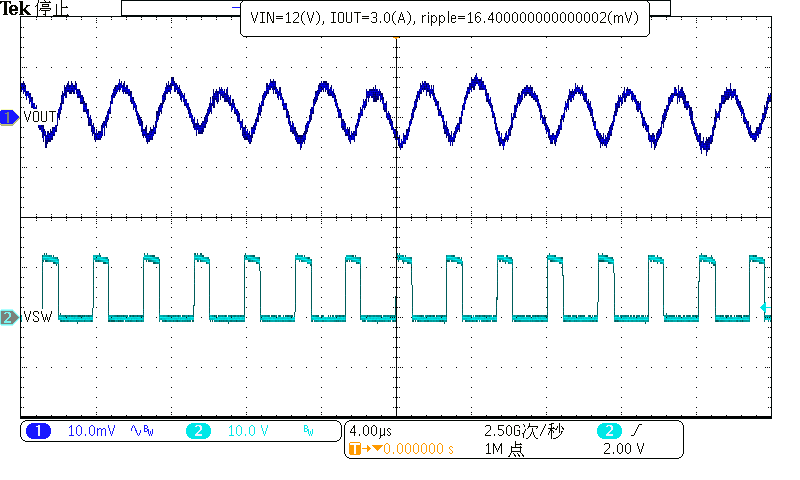Select the channel 1 badge in the readout bar
Viewport: 800px width, 480px height.
[x=38, y=431]
